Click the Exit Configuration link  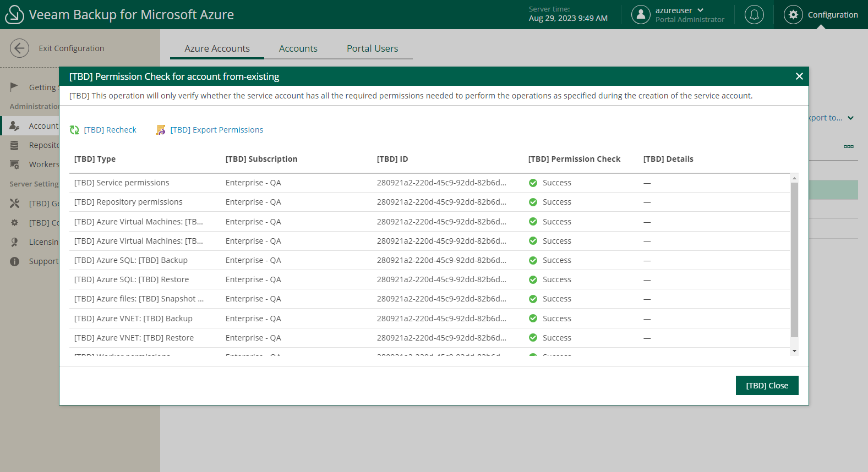pos(72,48)
